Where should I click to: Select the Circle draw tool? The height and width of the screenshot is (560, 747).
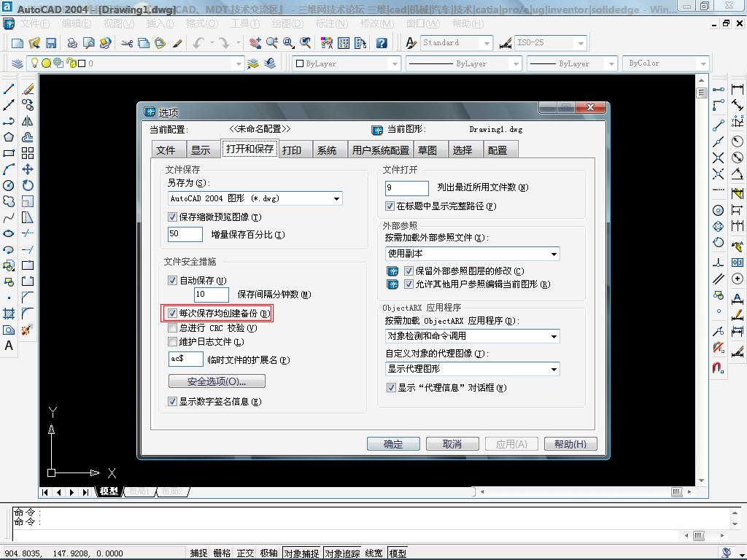tap(9, 185)
